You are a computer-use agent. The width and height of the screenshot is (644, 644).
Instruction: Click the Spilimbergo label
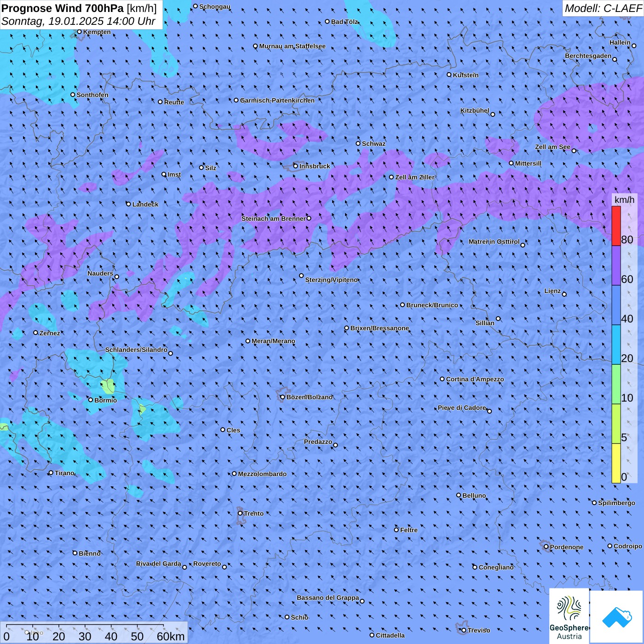pos(616,503)
